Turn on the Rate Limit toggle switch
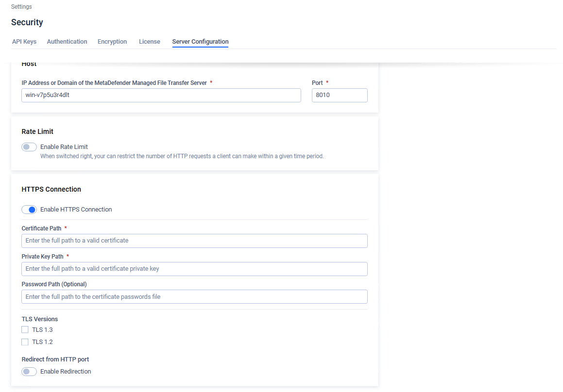 pyautogui.click(x=29, y=147)
